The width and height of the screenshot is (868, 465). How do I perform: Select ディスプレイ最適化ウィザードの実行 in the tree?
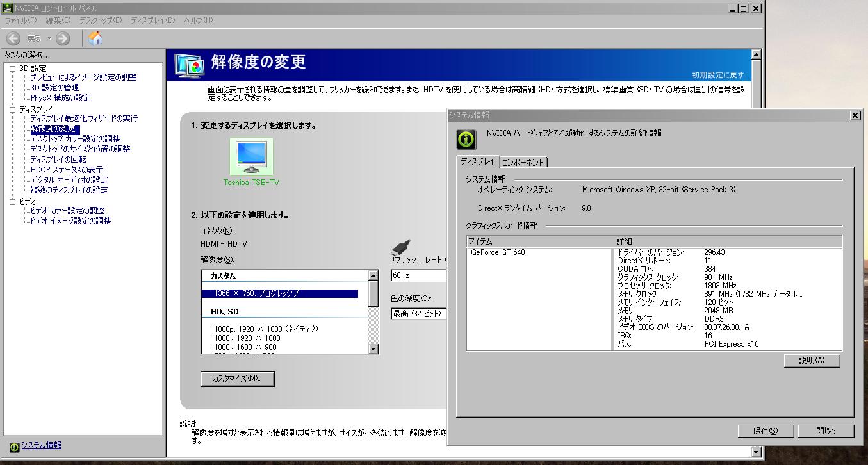pyautogui.click(x=84, y=118)
